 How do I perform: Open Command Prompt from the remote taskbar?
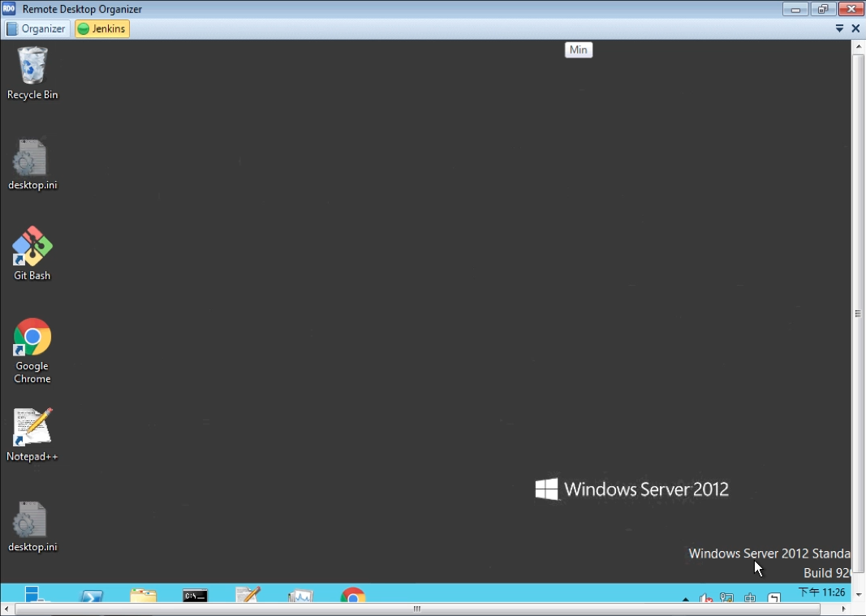195,596
